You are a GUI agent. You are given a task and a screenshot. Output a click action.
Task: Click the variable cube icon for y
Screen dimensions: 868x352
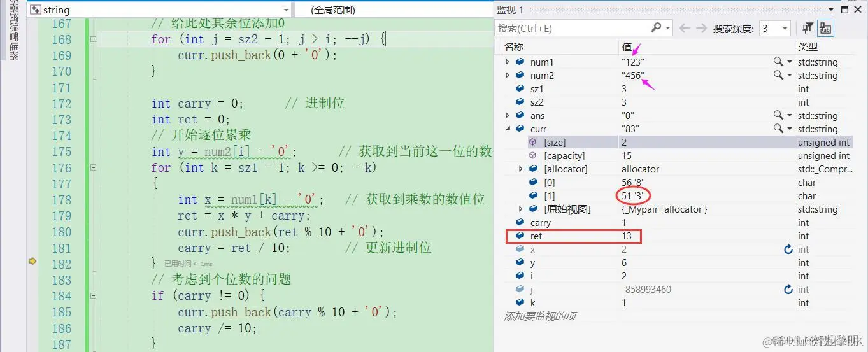520,263
